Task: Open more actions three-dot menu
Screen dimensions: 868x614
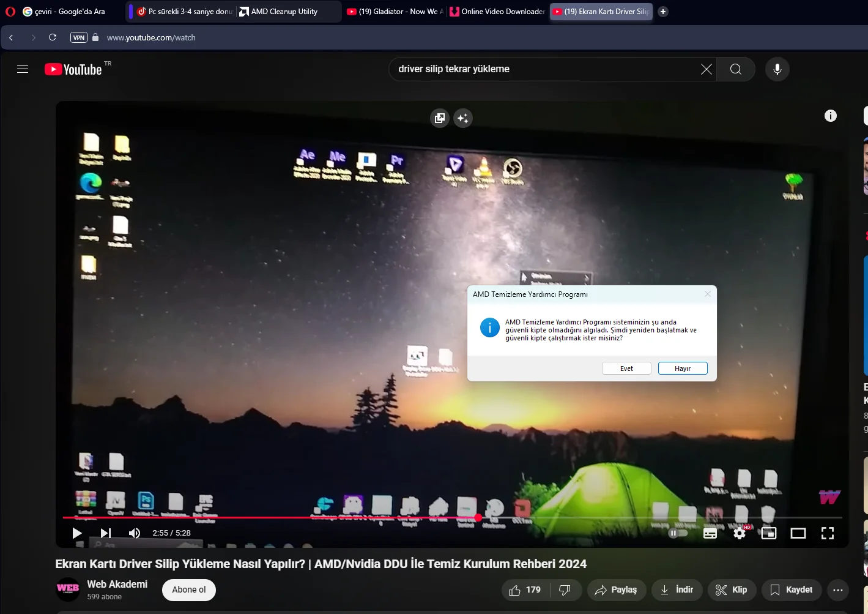Action: [x=838, y=590]
